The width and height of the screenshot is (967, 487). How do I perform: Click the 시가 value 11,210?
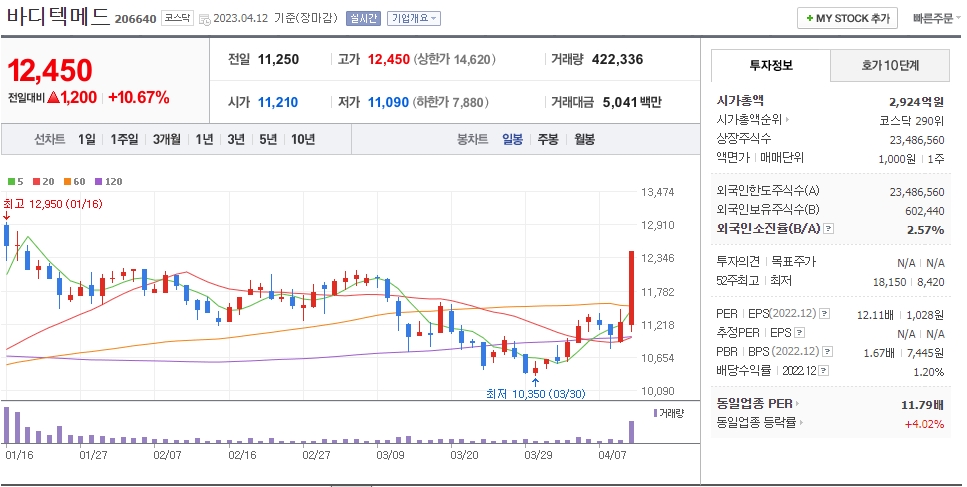pos(278,102)
